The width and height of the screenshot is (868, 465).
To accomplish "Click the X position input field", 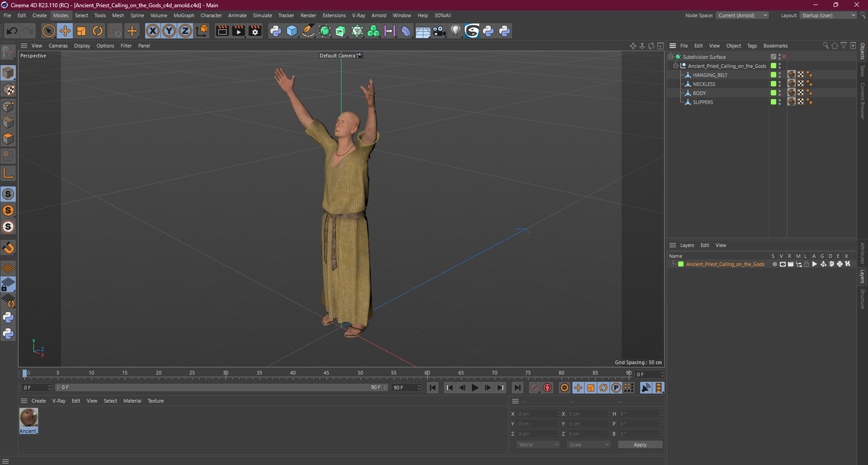I will (x=538, y=414).
